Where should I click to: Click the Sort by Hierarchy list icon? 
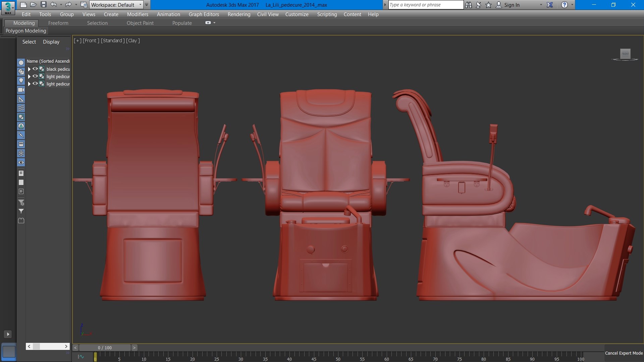21,173
